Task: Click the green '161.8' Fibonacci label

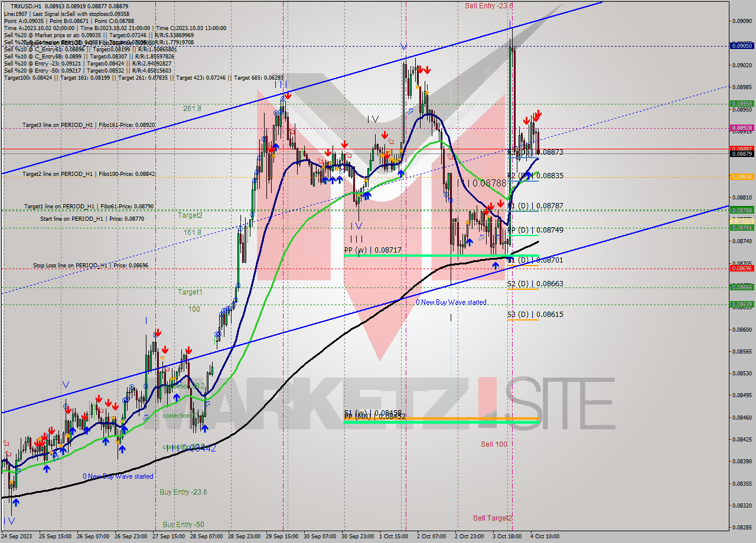Action: 192,233
